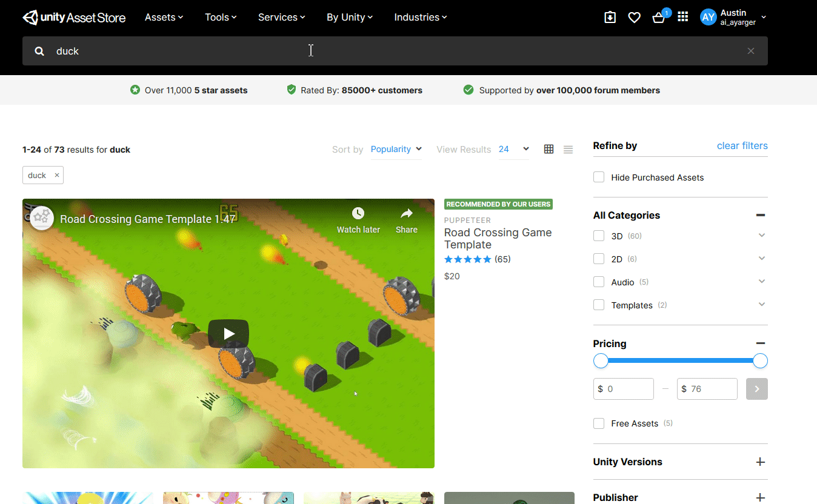Viewport: 817px width, 504px height.
Task: Click the Unity Asset Store logo
Action: coord(74,18)
